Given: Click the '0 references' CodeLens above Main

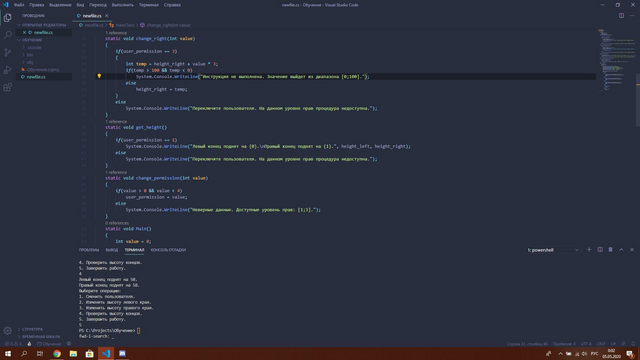Looking at the screenshot, I should (117, 223).
